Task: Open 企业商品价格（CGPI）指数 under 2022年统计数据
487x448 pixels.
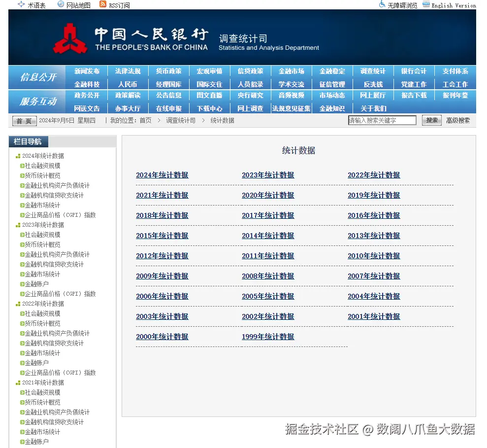Action: [60, 373]
